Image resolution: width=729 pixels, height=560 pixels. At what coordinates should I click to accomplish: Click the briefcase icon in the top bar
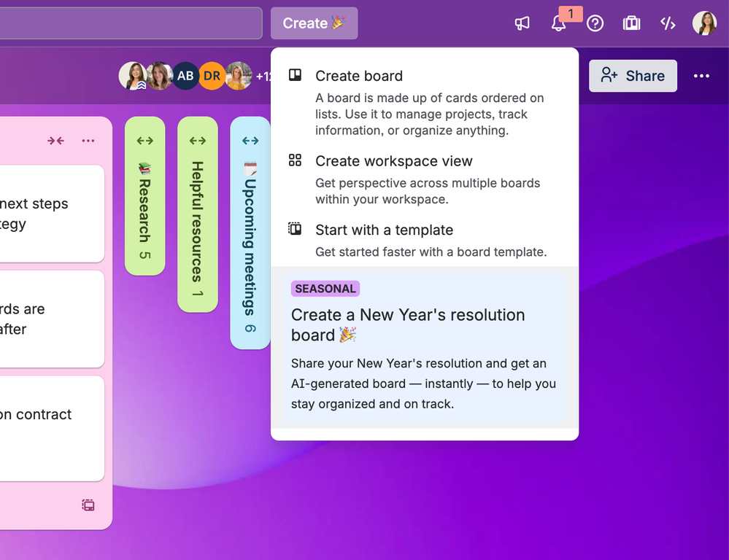(x=631, y=23)
